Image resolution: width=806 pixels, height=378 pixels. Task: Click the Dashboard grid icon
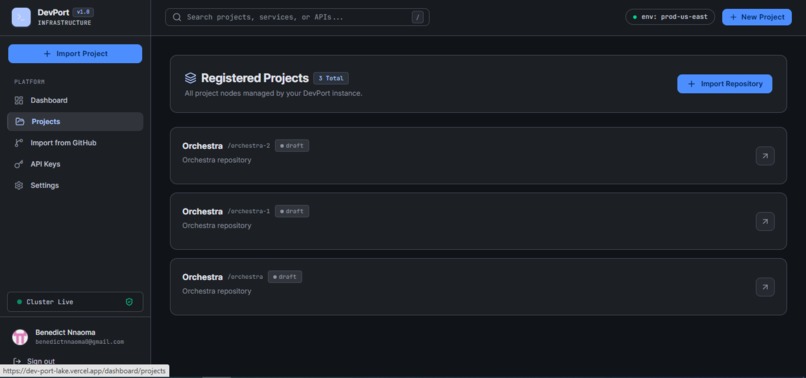point(19,100)
